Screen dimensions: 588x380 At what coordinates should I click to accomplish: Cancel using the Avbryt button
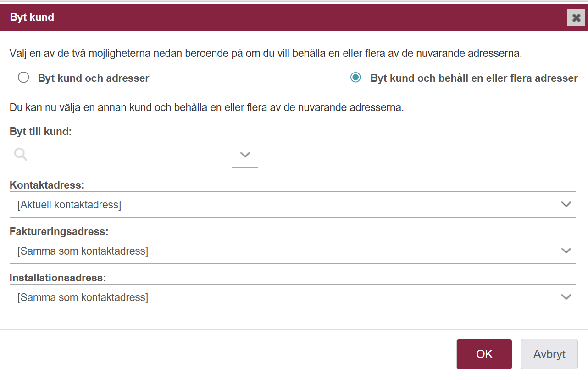(549, 354)
